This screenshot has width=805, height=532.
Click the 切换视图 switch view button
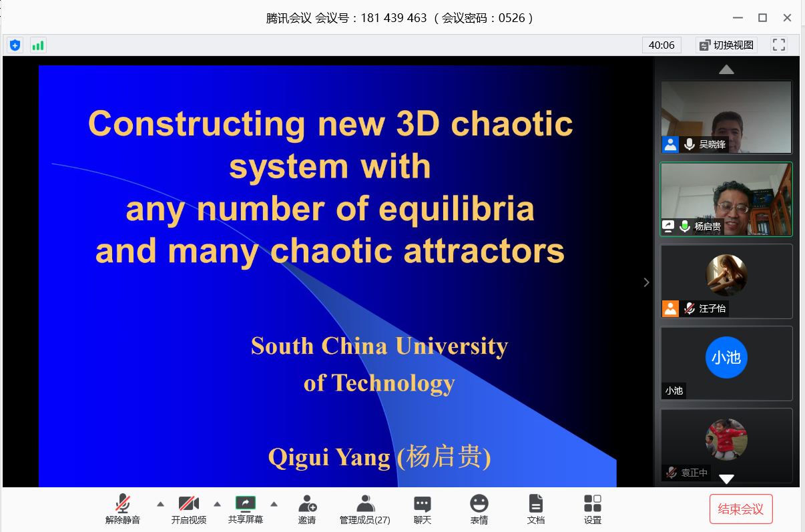[726, 45]
